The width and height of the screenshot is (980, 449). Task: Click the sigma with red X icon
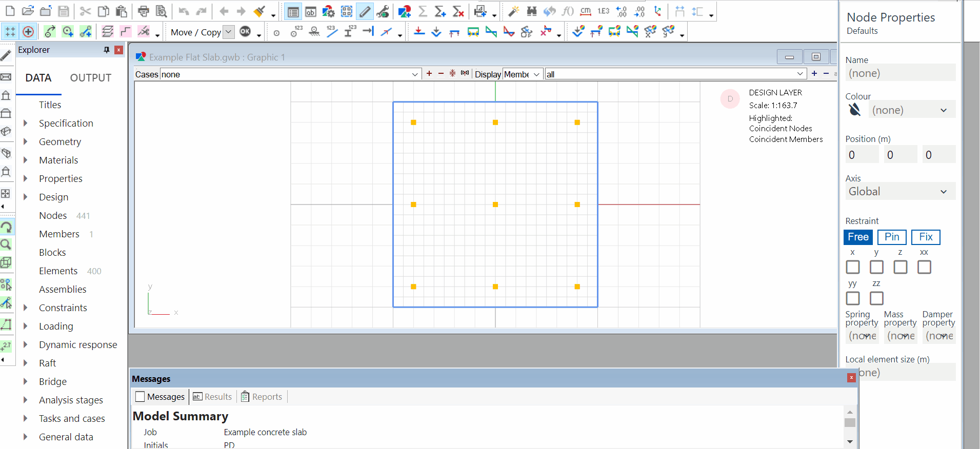tap(458, 11)
